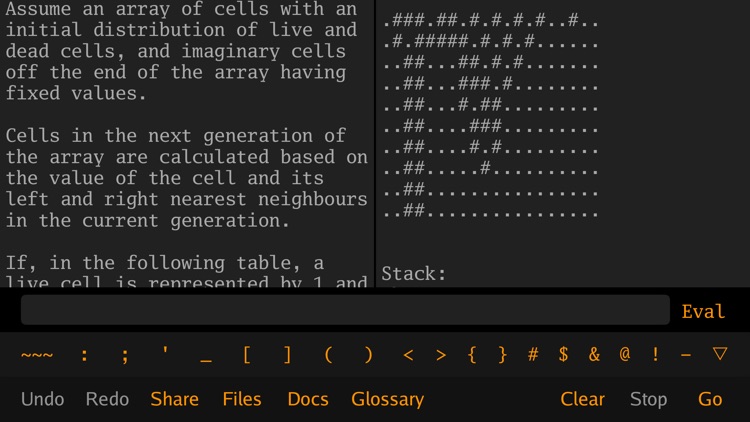
Task: Focus the code input field
Action: [345, 310]
